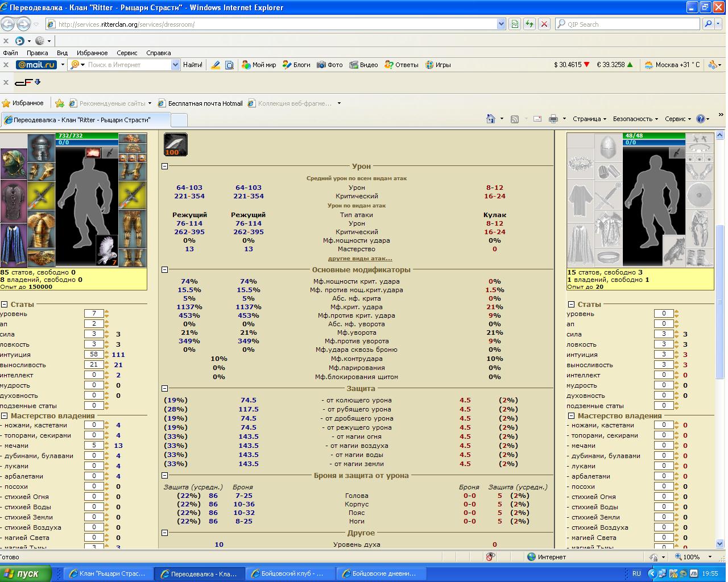Select the white owl pet slot
This screenshot has height=582, width=728.
pos(107,251)
